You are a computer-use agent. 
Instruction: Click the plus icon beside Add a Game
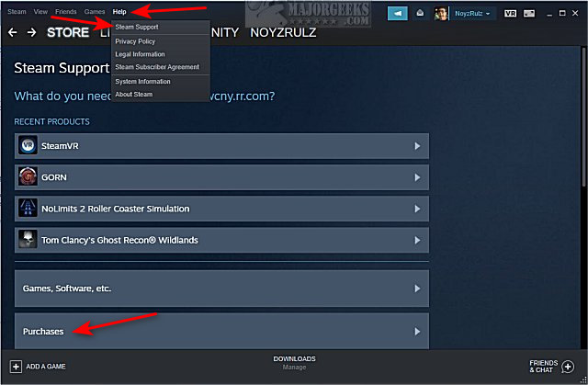tap(16, 367)
